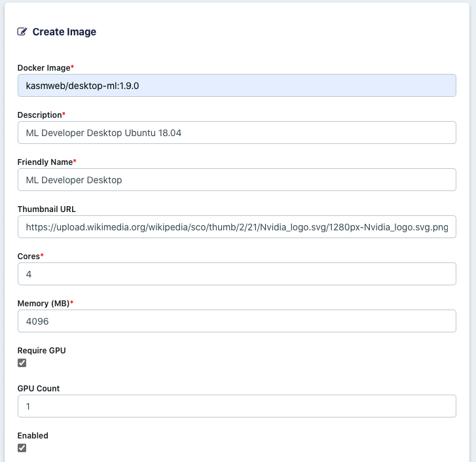Image resolution: width=476 pixels, height=462 pixels.
Task: Click the Memory (MB) label
Action: point(43,304)
